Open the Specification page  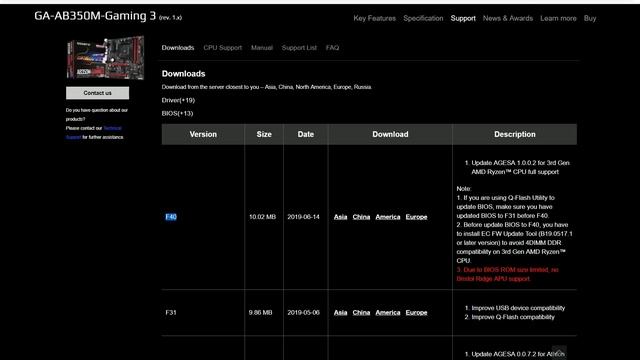tap(423, 18)
